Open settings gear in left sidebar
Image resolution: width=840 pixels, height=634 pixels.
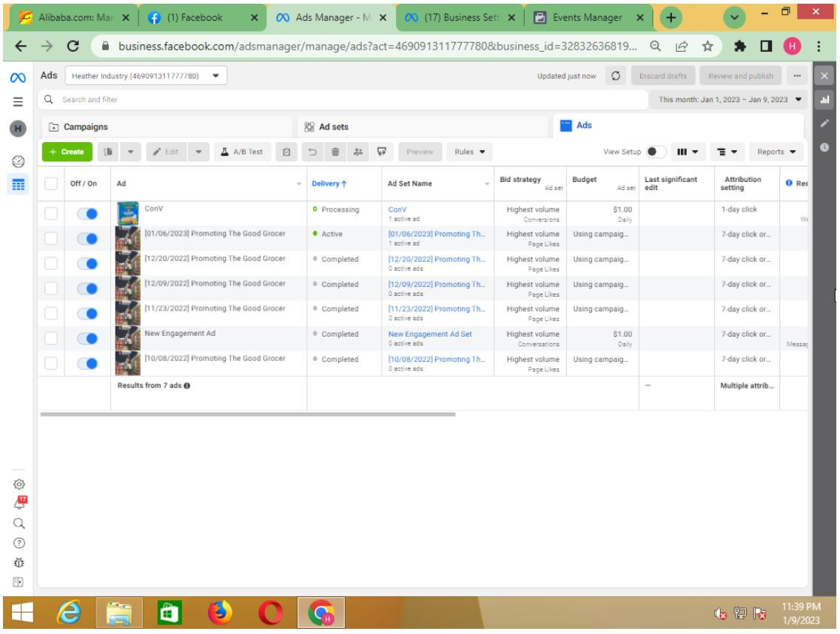(19, 485)
